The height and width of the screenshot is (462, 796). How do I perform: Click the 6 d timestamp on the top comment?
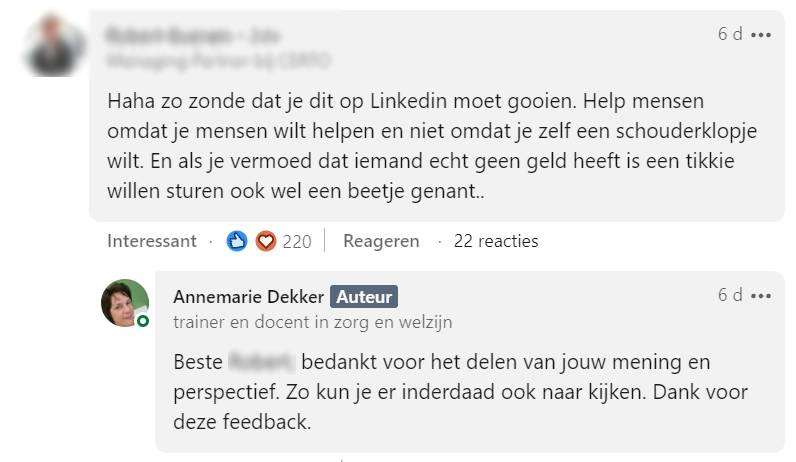tap(729, 34)
